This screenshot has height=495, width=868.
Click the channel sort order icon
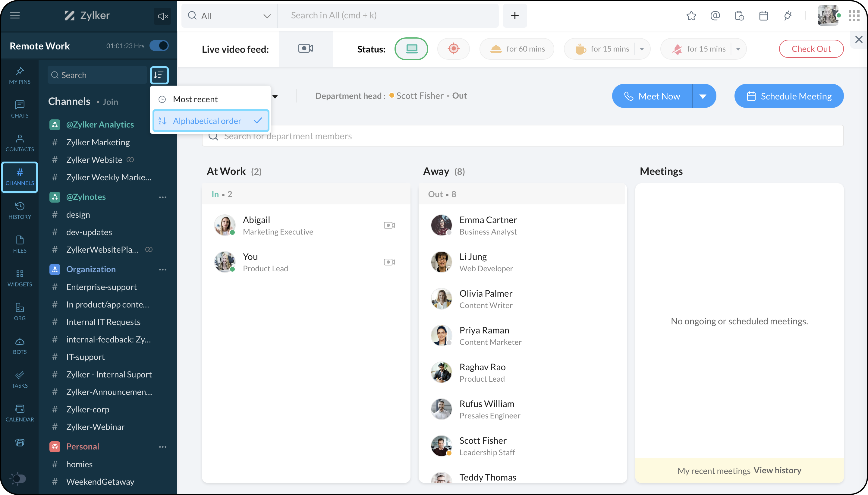pos(159,75)
